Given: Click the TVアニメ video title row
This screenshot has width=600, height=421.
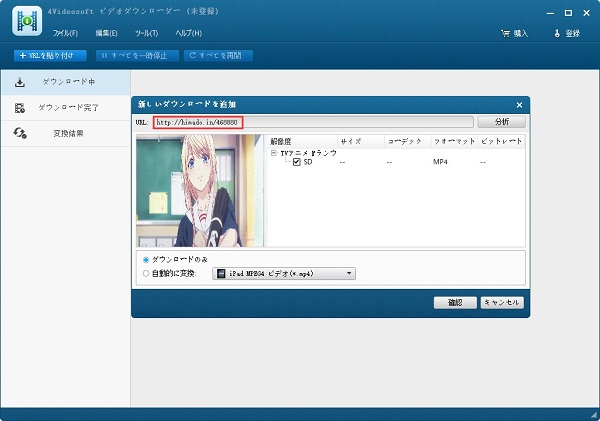Looking at the screenshot, I should (x=308, y=153).
